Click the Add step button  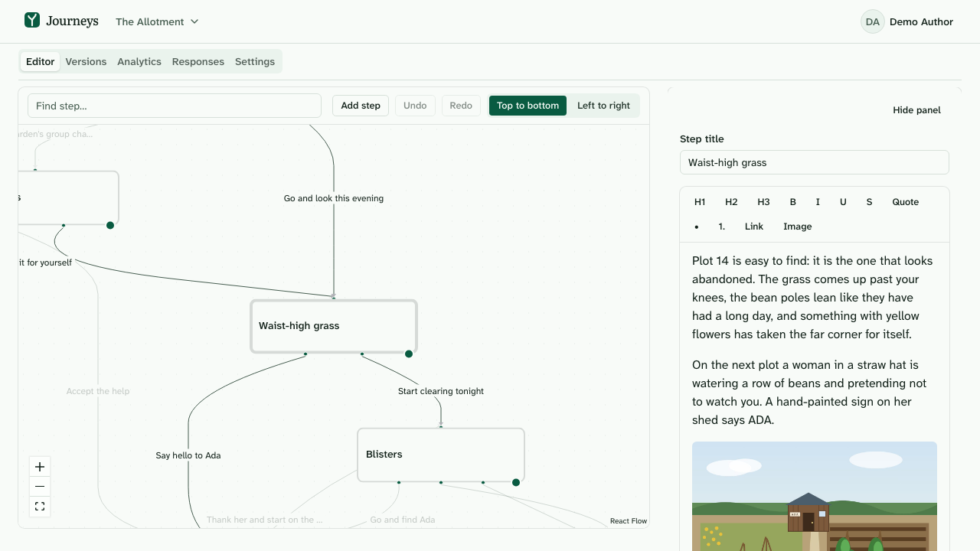point(361,106)
